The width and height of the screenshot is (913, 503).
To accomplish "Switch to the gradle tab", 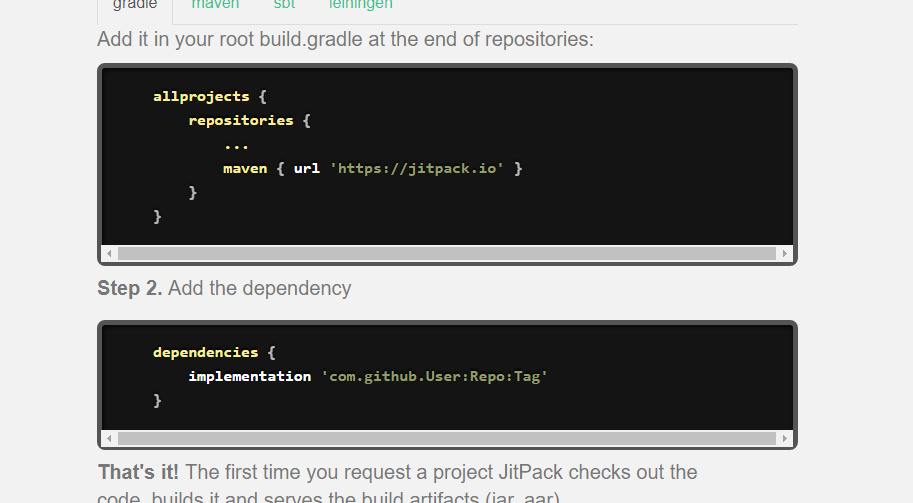I will click(x=135, y=5).
